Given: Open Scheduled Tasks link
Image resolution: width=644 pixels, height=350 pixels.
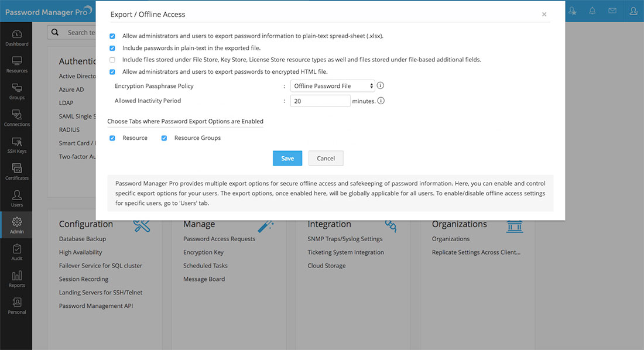Looking at the screenshot, I should pyautogui.click(x=205, y=266).
